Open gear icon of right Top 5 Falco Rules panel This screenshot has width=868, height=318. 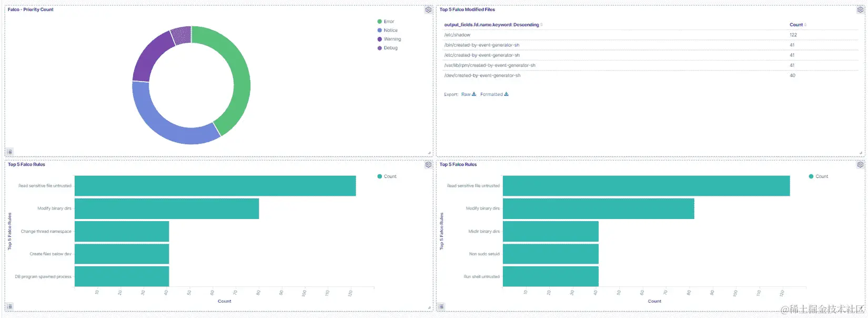coord(860,165)
